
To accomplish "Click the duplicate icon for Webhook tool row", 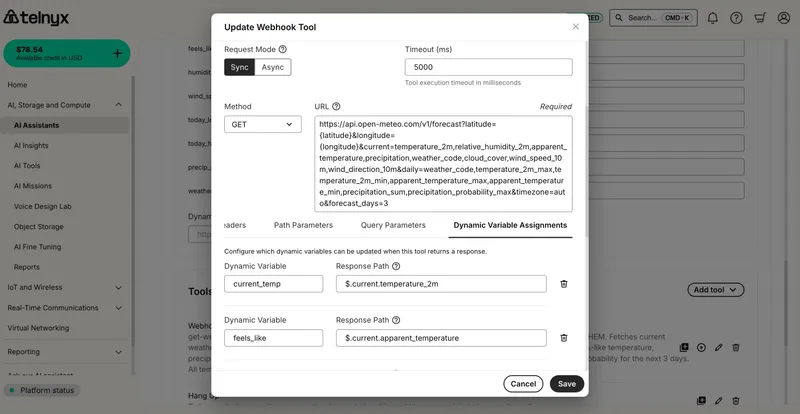I will (684, 347).
